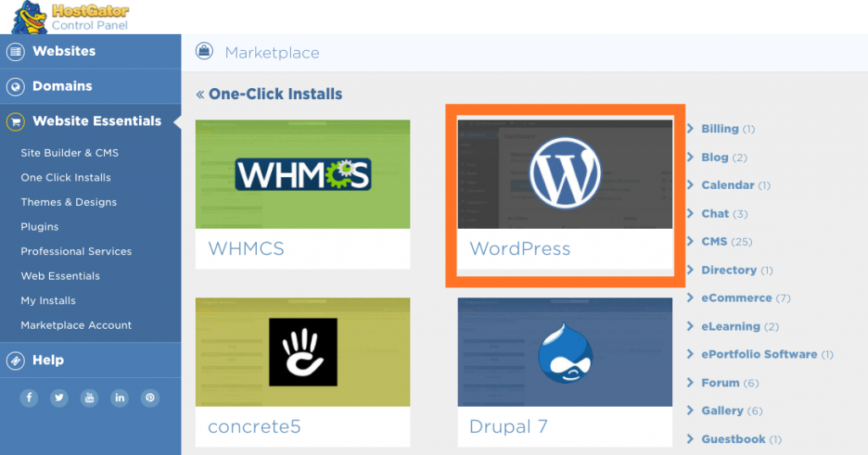Click the Help ticket icon
The image size is (868, 455).
pyautogui.click(x=15, y=361)
